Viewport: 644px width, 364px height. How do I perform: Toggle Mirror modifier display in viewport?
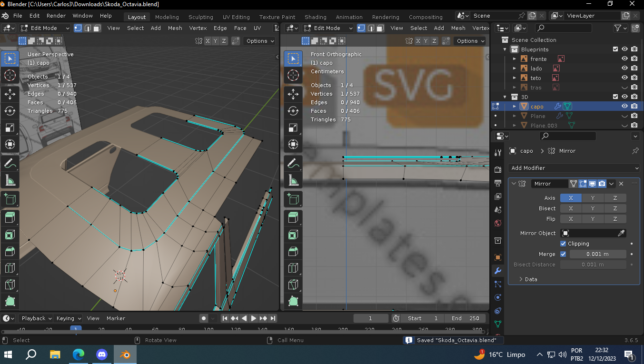coord(593,184)
